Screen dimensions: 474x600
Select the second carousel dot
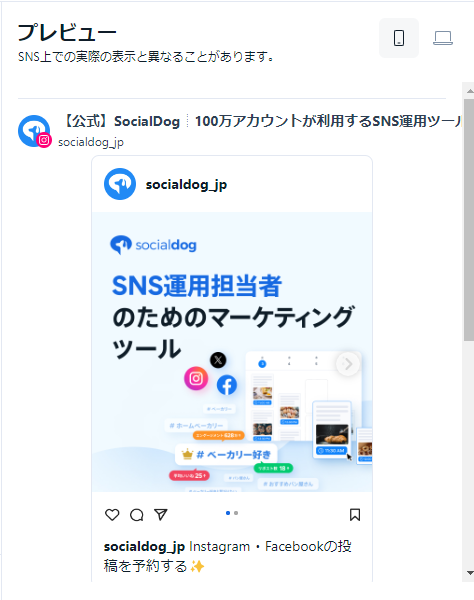[x=236, y=513]
